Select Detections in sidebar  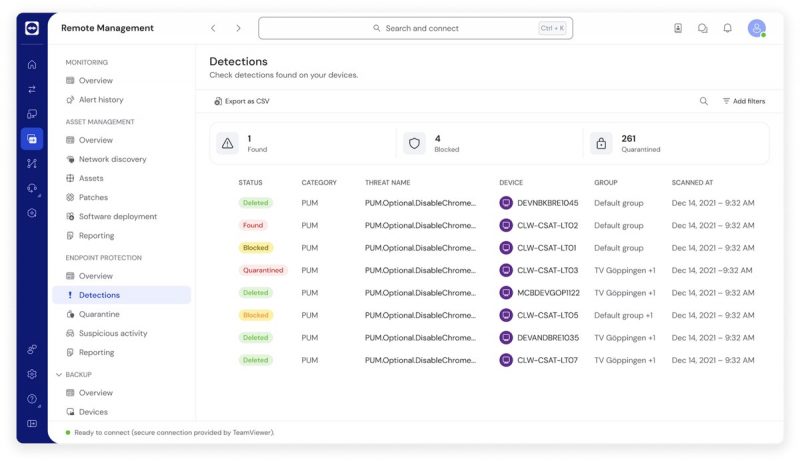click(x=121, y=295)
